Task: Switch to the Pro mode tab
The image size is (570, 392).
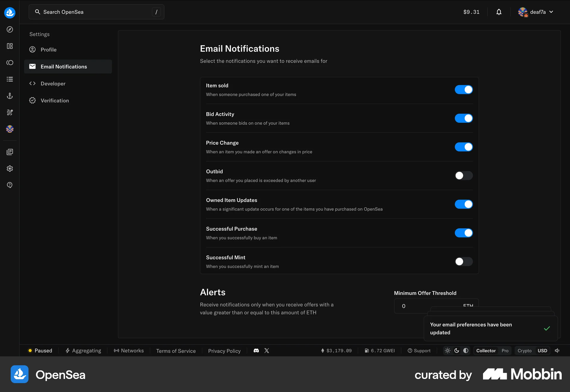Action: click(x=505, y=350)
